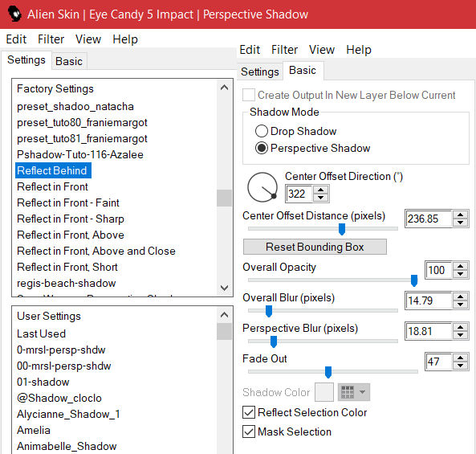Increase Fade Out with up arrow

pyautogui.click(x=460, y=358)
